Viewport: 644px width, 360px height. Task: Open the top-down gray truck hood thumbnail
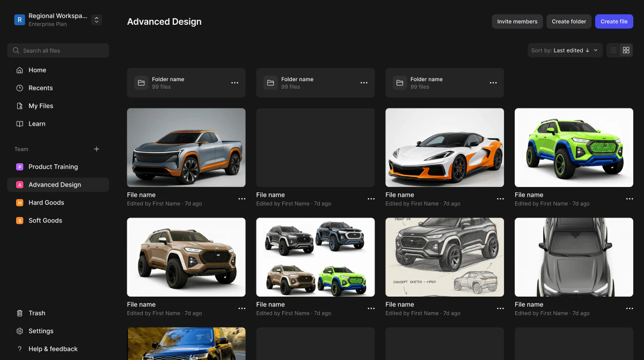574,257
